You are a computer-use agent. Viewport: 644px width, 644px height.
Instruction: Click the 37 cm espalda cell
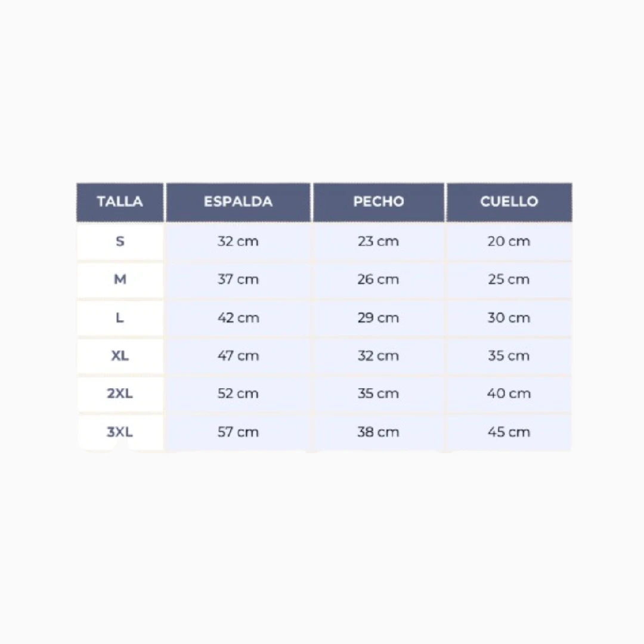click(x=238, y=279)
